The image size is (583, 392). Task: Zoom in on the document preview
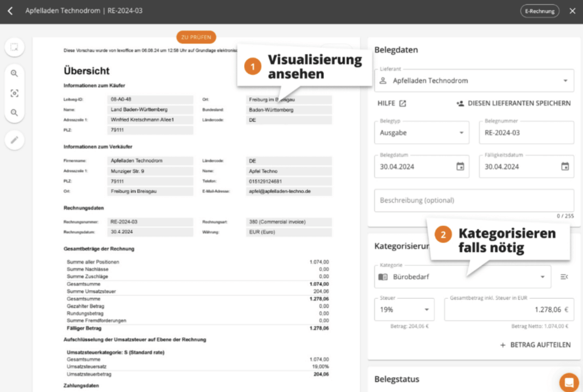14,73
